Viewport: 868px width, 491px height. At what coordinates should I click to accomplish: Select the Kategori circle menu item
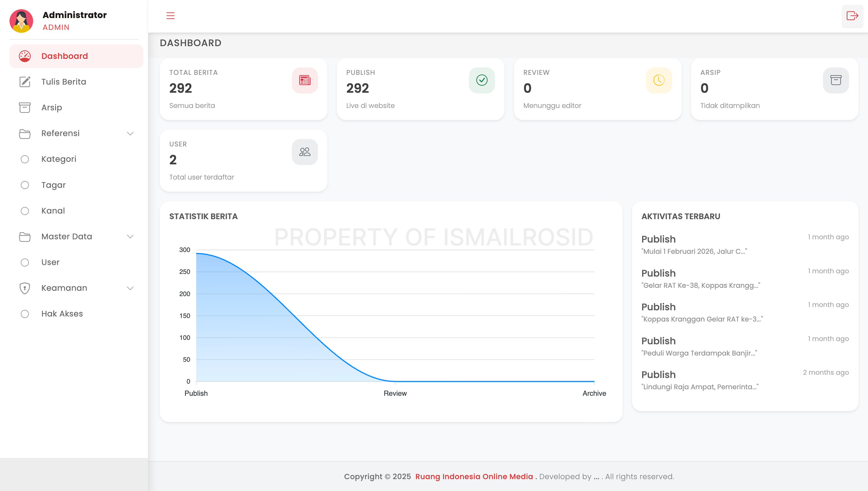[x=59, y=159]
